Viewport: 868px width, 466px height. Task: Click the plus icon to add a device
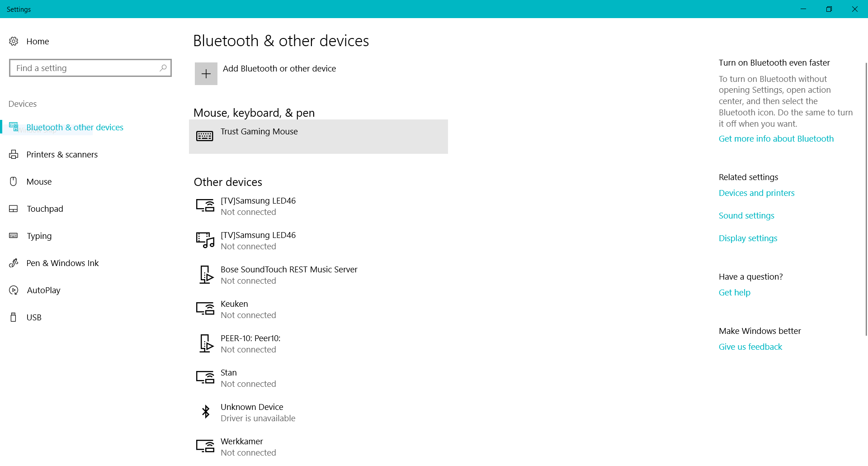[206, 74]
